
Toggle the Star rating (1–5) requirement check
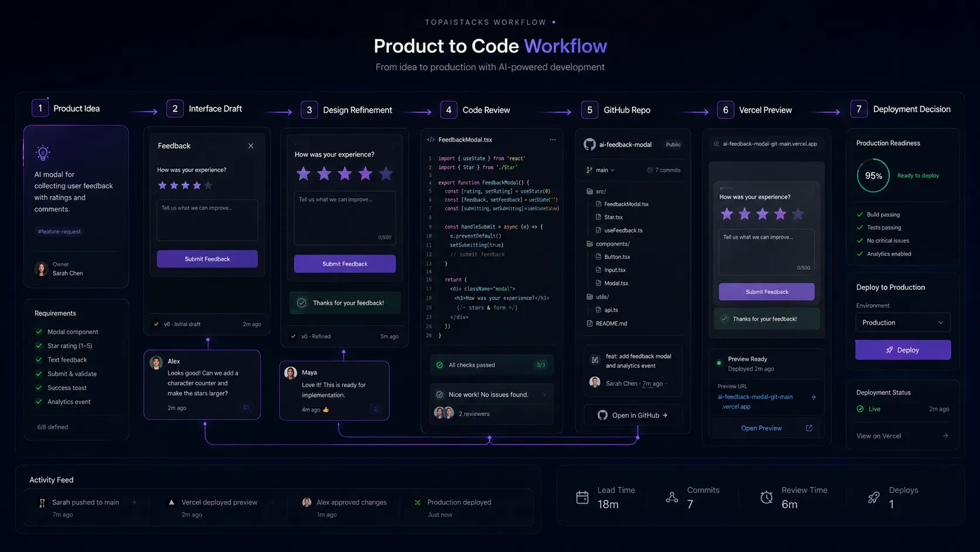[39, 346]
